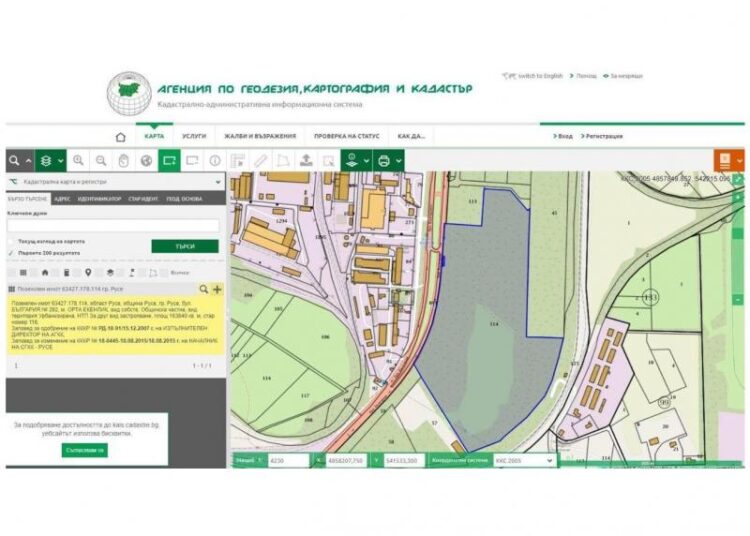Click the select-by-pointer tool in toolbar
Viewport: 750px width, 536px height.
(329, 161)
